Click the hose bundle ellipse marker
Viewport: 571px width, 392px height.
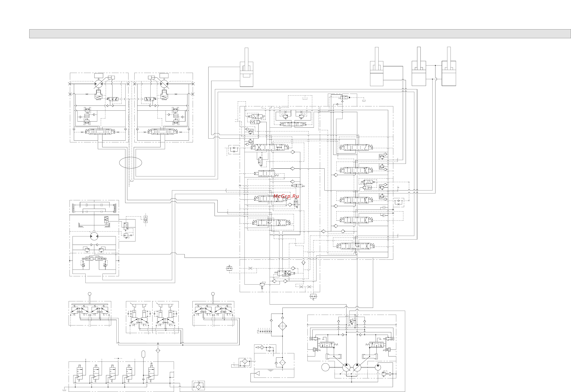pyautogui.click(x=131, y=163)
